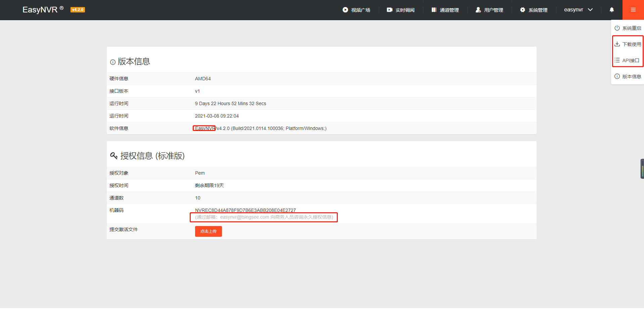Click the 机器码 row label
The height and width of the screenshot is (309, 644).
pyautogui.click(x=117, y=210)
